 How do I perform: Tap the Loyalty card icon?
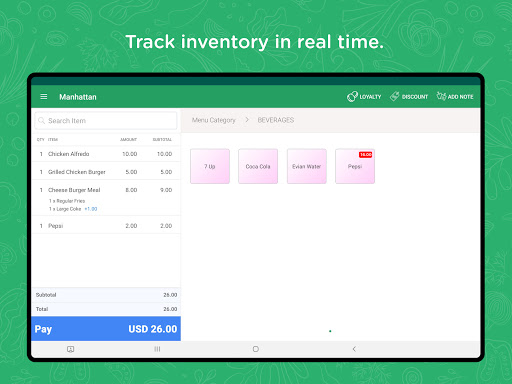[352, 97]
